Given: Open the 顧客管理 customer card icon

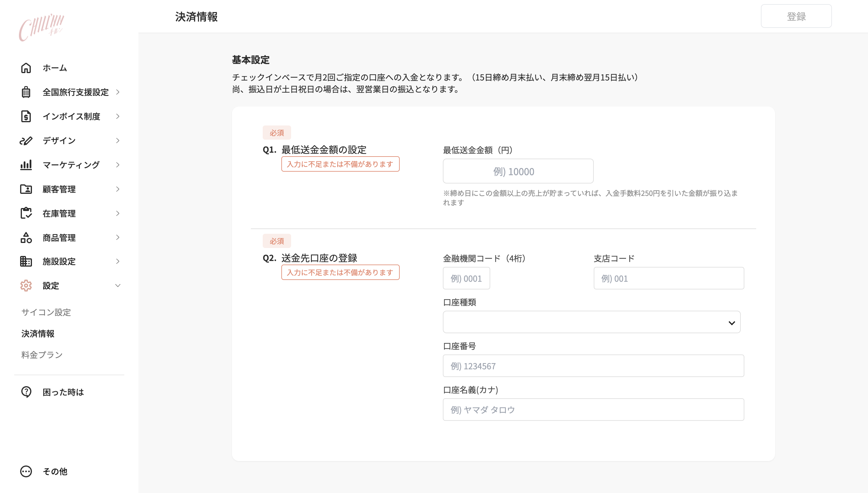Looking at the screenshot, I should (26, 189).
